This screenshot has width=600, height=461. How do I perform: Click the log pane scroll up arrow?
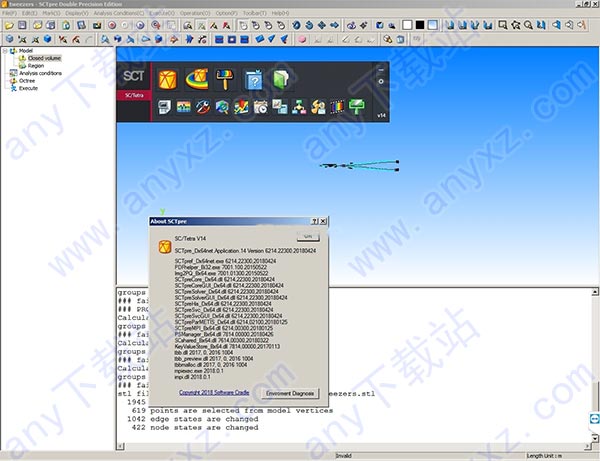pos(595,292)
